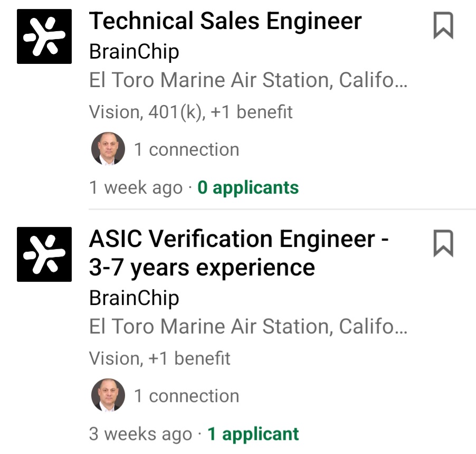Click the green "1 applicant" label
476x454 pixels.
coord(253,434)
